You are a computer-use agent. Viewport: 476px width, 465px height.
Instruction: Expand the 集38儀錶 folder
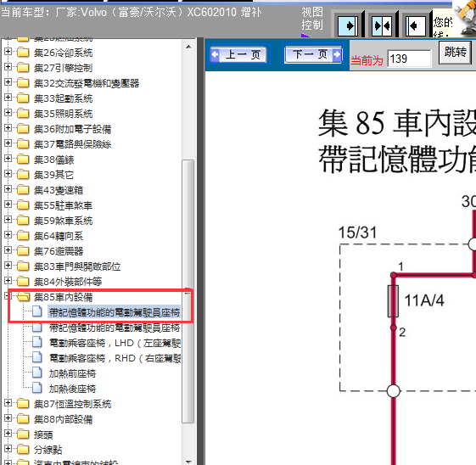[x=8, y=159]
